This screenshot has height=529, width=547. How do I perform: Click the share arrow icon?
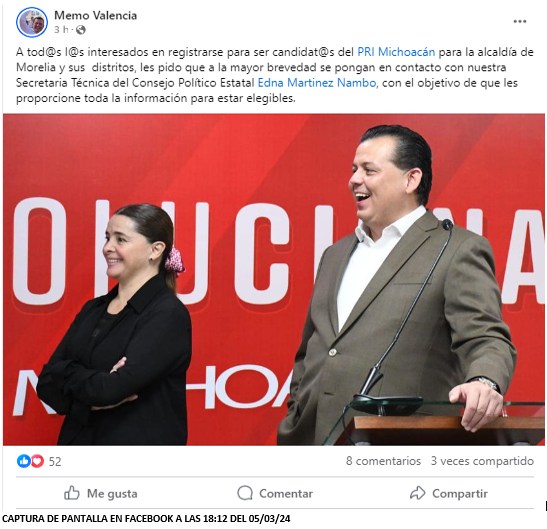(417, 493)
